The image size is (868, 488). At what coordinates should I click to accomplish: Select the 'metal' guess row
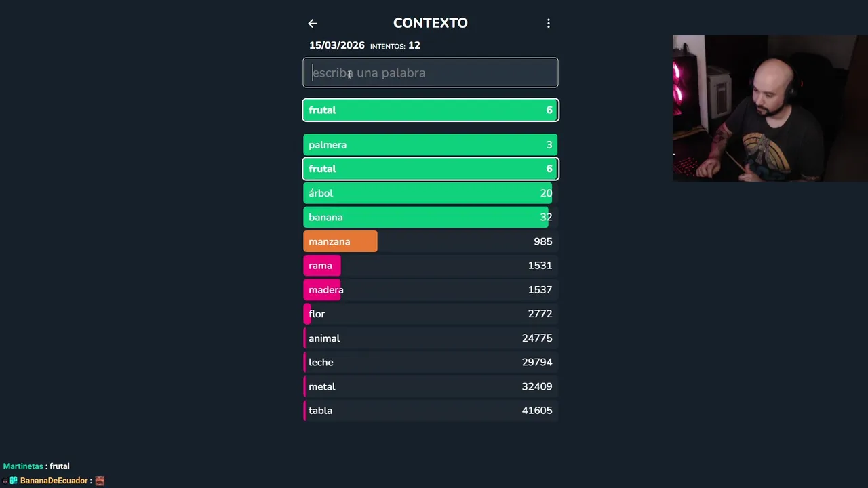[x=430, y=386]
